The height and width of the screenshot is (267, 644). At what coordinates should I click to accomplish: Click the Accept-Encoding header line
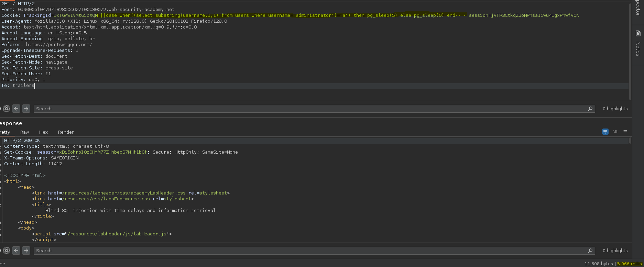click(x=48, y=39)
